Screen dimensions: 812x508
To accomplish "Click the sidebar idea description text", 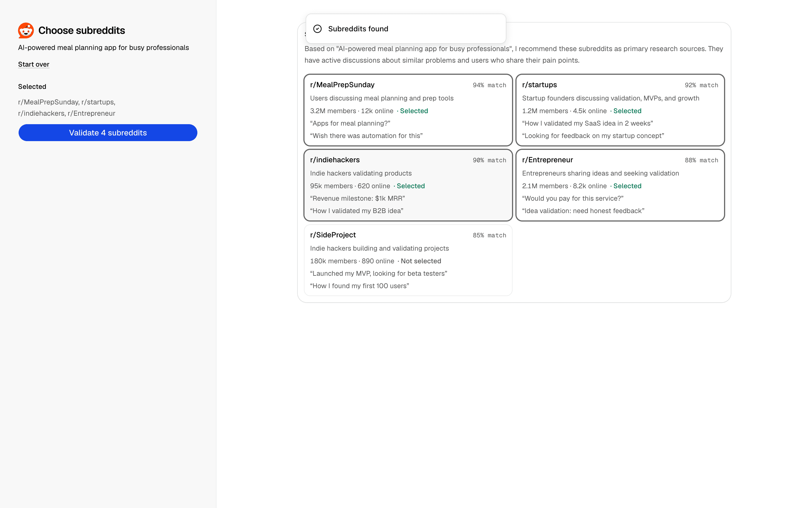I will point(103,48).
